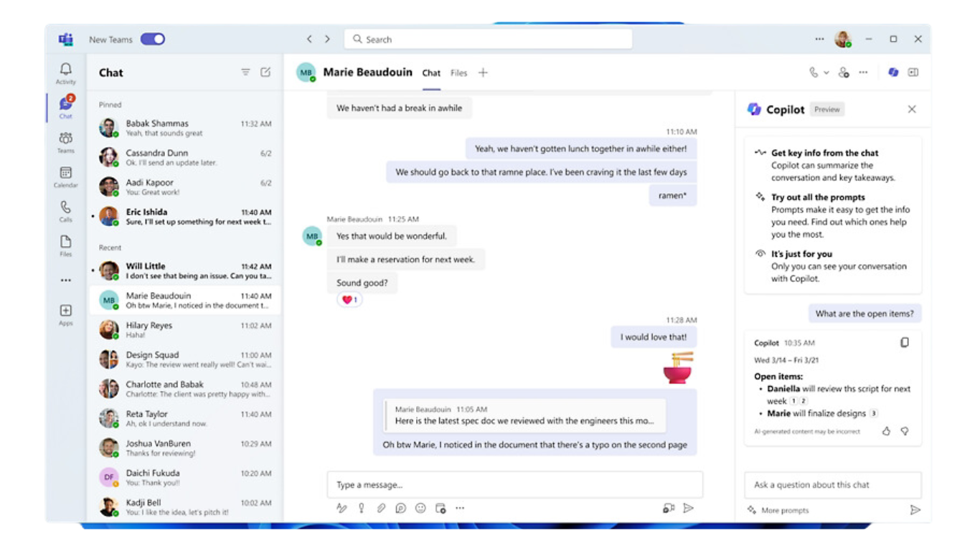Open Files in the sidebar
Image resolution: width=980 pixels, height=551 pixels.
click(x=65, y=245)
